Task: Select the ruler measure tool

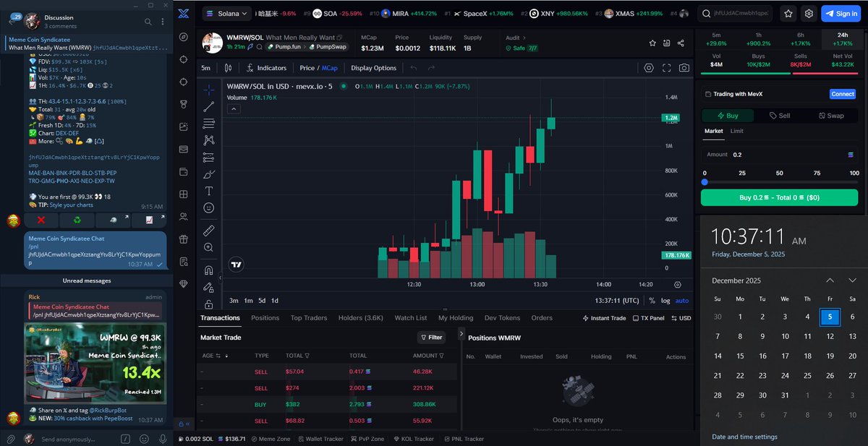Action: tap(209, 231)
